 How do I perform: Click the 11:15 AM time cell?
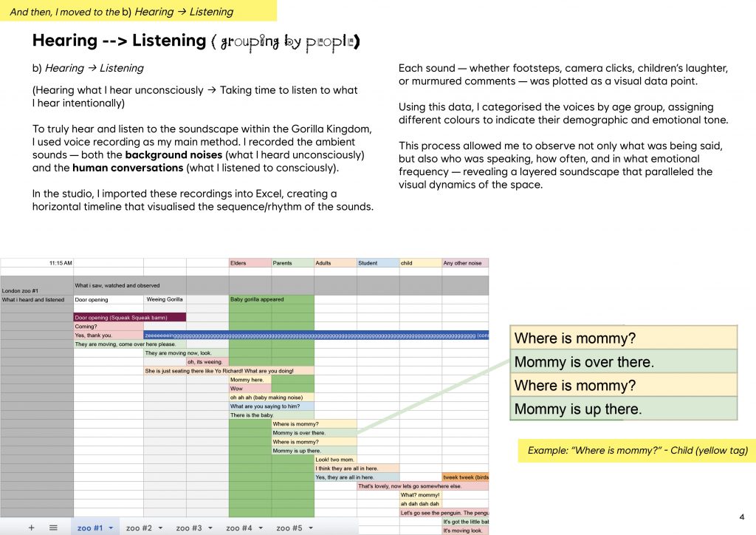coord(37,262)
